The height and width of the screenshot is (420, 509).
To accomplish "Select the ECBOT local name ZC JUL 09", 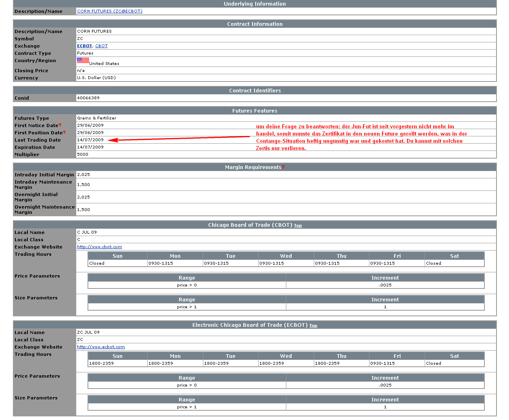I will point(88,332).
